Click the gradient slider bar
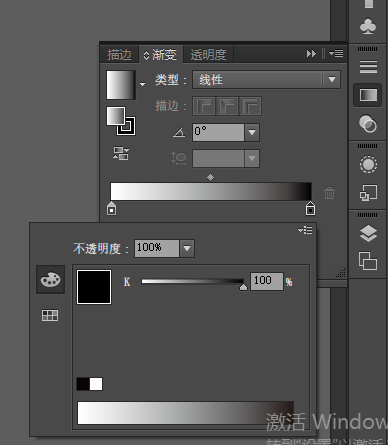This screenshot has height=445, width=388. (x=211, y=191)
